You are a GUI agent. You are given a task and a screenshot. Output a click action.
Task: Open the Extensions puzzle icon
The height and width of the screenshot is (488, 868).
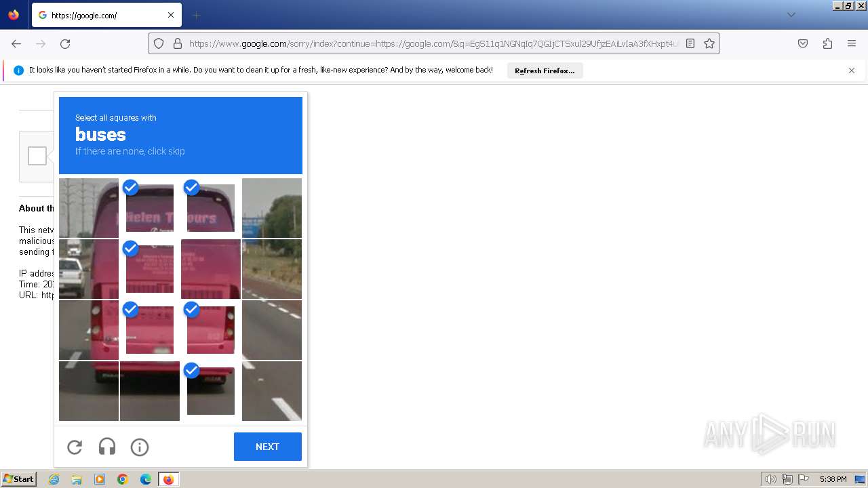[827, 43]
